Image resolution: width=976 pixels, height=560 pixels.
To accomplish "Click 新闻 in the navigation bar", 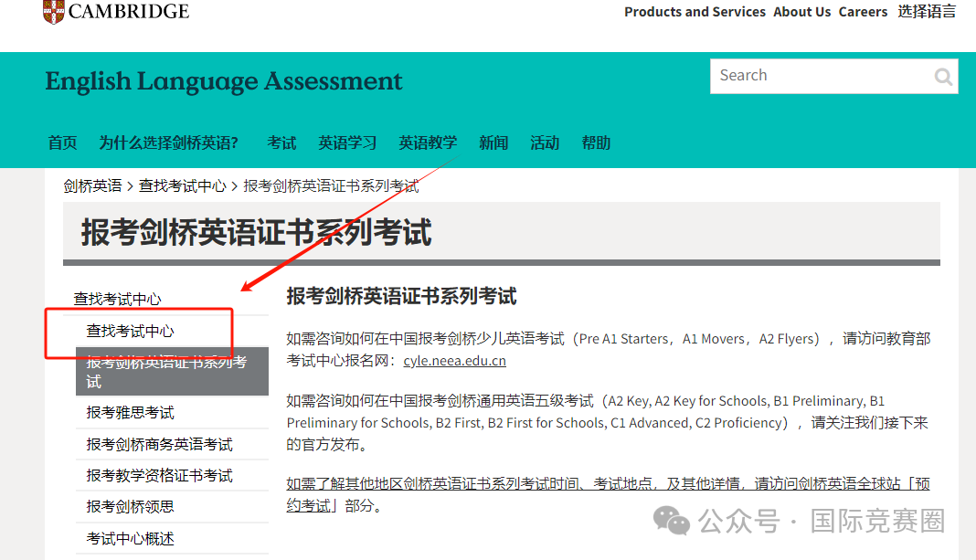I will (493, 143).
